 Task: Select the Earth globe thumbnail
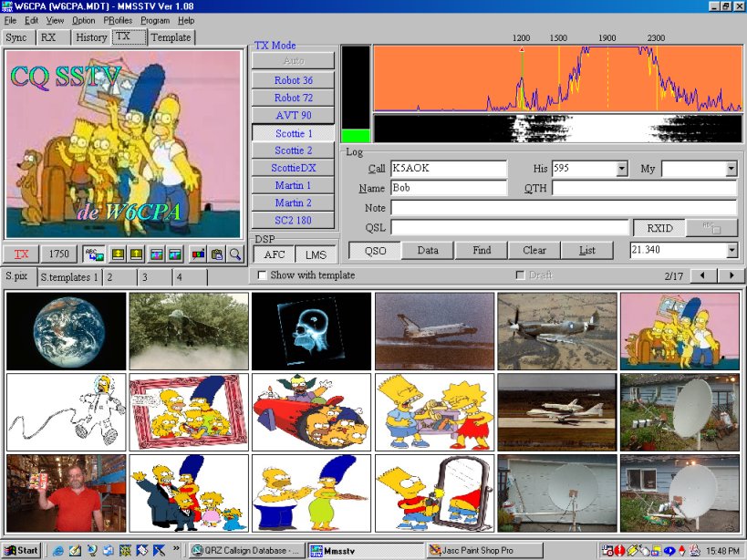coord(67,331)
